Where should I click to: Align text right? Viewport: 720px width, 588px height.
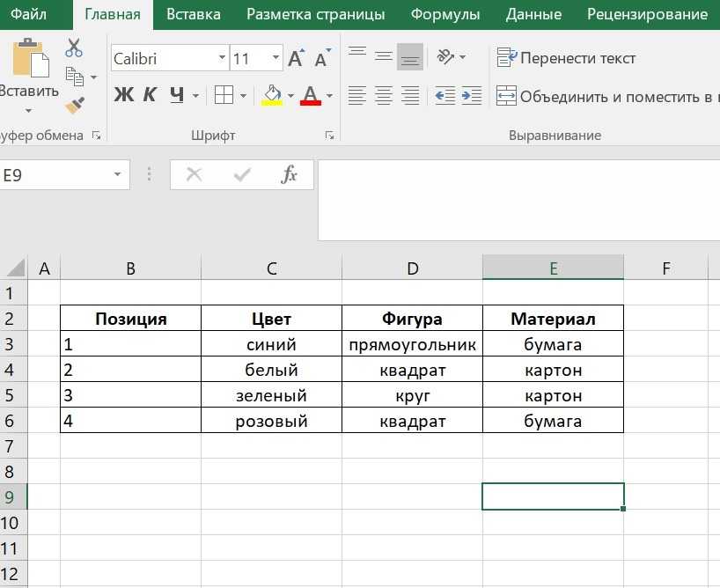pos(410,96)
